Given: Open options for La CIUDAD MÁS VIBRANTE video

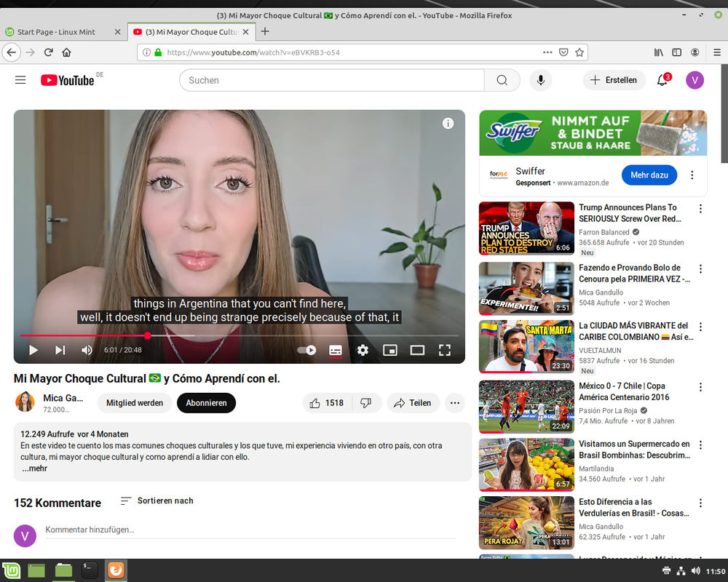Looking at the screenshot, I should [700, 327].
